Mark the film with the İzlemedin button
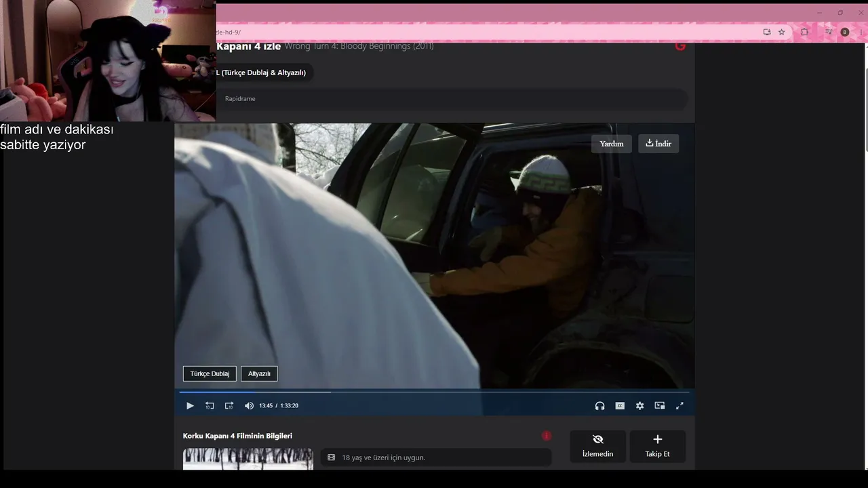This screenshot has width=868, height=488. [598, 446]
